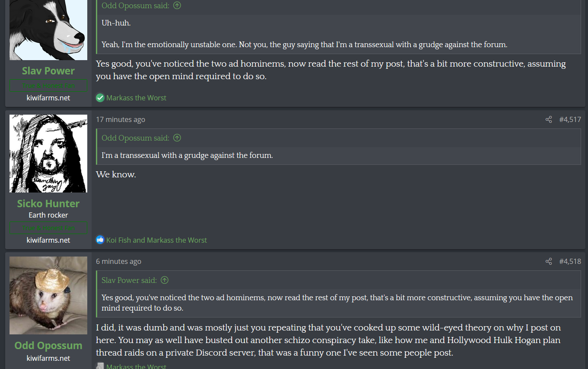Viewport: 588px width, 369px height.
Task: Click Sicko Hunter's sketched avatar
Action: click(x=48, y=154)
